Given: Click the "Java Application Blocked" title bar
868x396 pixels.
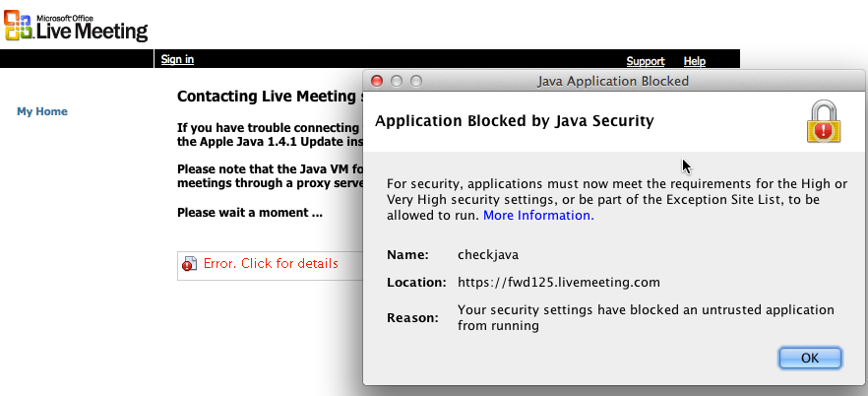Looking at the screenshot, I should click(x=612, y=81).
